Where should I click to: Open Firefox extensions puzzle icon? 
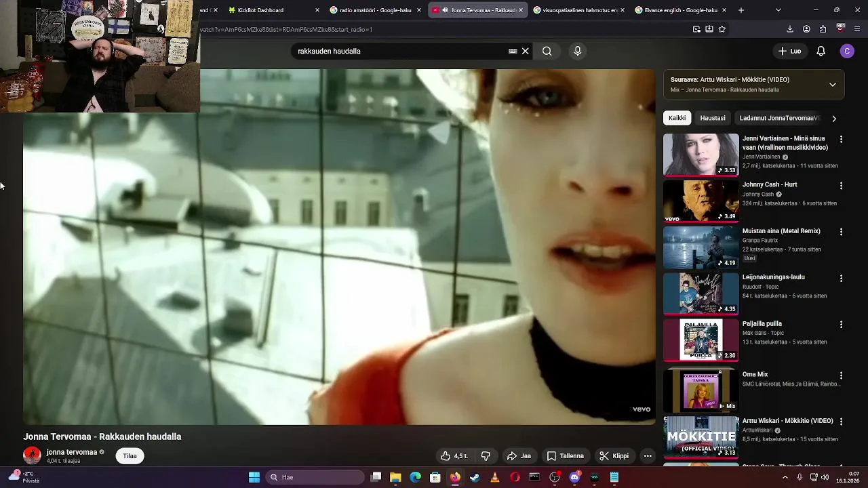pos(823,29)
